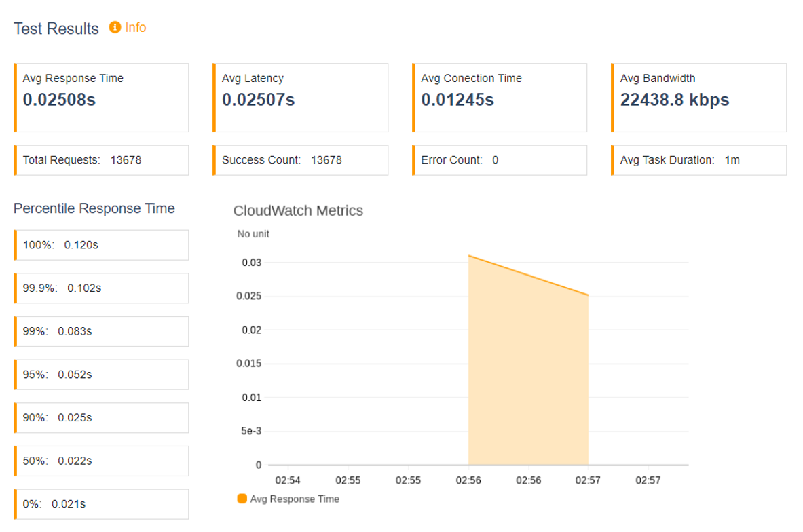Screen dimensions: 803x532
Task: Click the CloudWatch Metrics heading
Action: pyautogui.click(x=298, y=211)
